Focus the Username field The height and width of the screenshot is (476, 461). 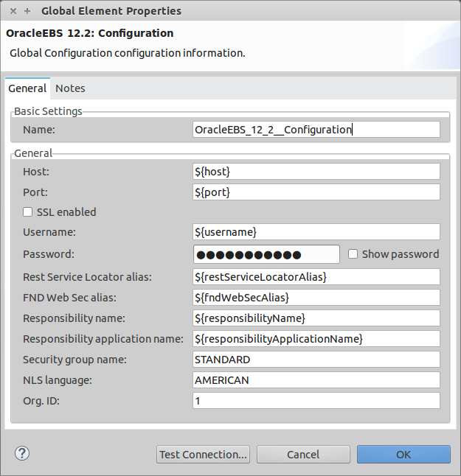point(316,232)
